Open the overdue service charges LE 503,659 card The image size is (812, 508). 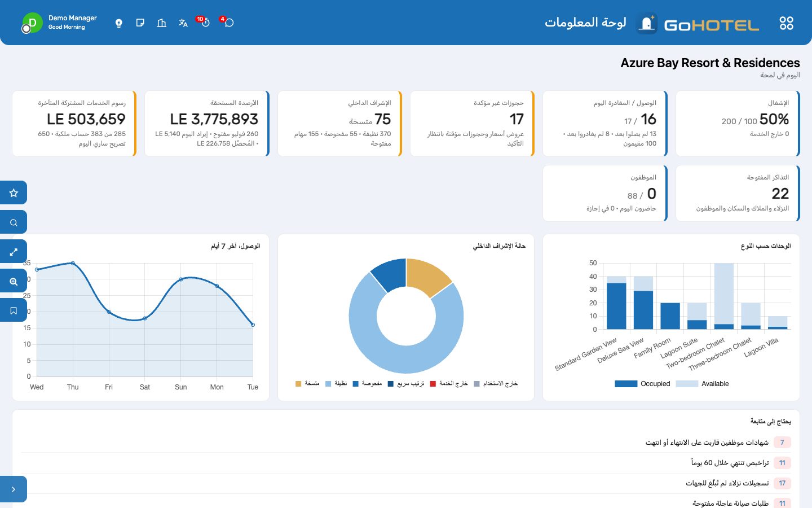74,124
